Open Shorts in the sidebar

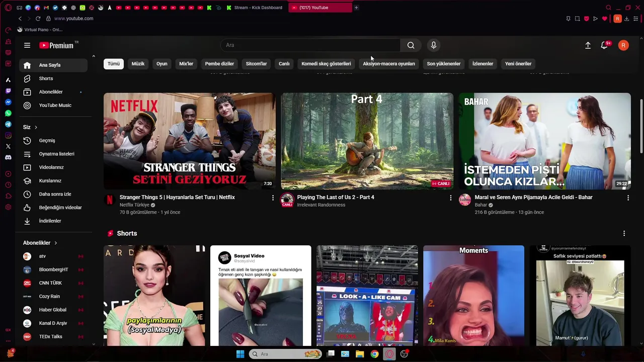[x=53, y=78]
